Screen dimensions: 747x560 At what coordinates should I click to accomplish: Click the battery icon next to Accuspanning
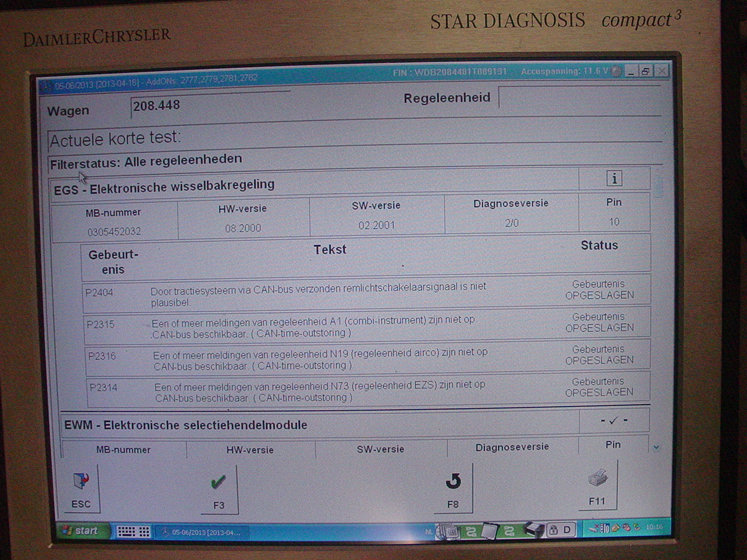point(616,71)
